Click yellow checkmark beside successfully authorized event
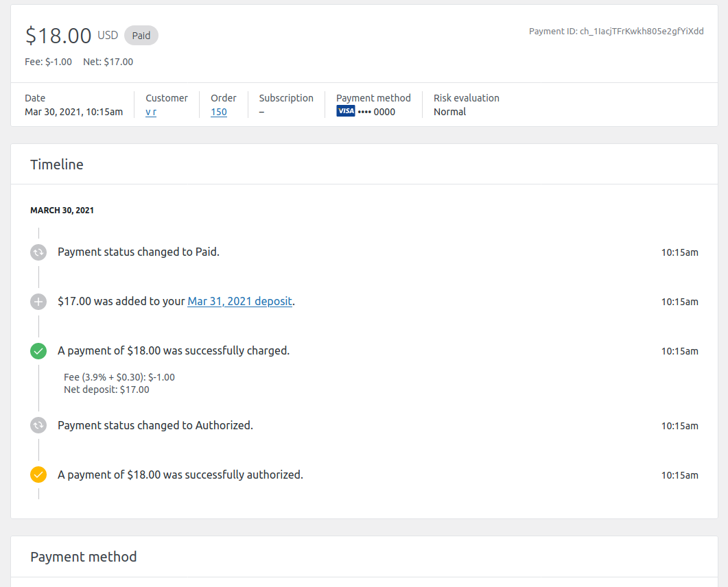 coord(38,475)
